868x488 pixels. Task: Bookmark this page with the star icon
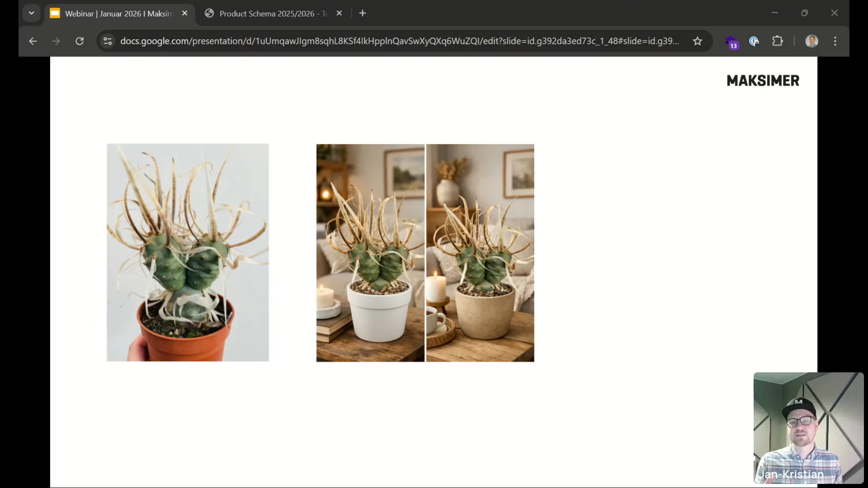(x=697, y=41)
